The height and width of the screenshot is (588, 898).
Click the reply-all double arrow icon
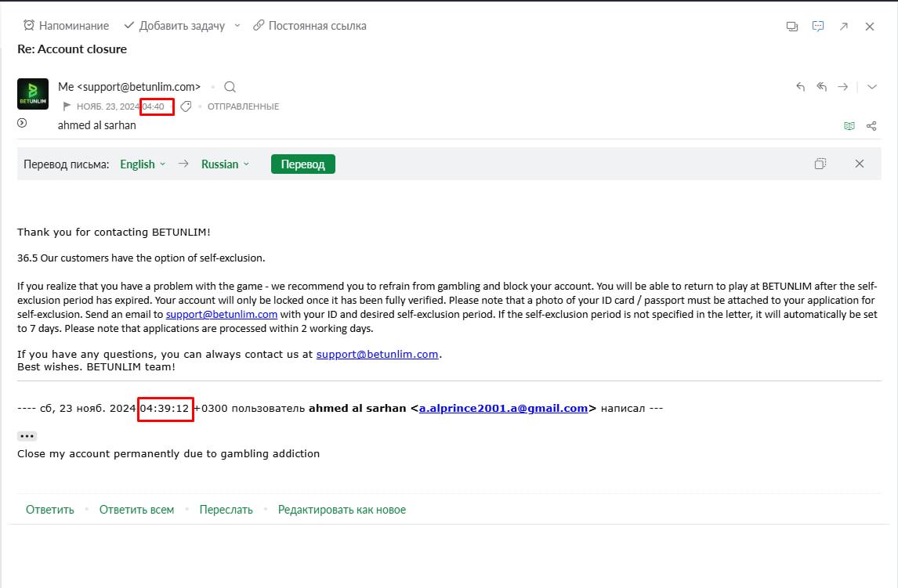[821, 87]
